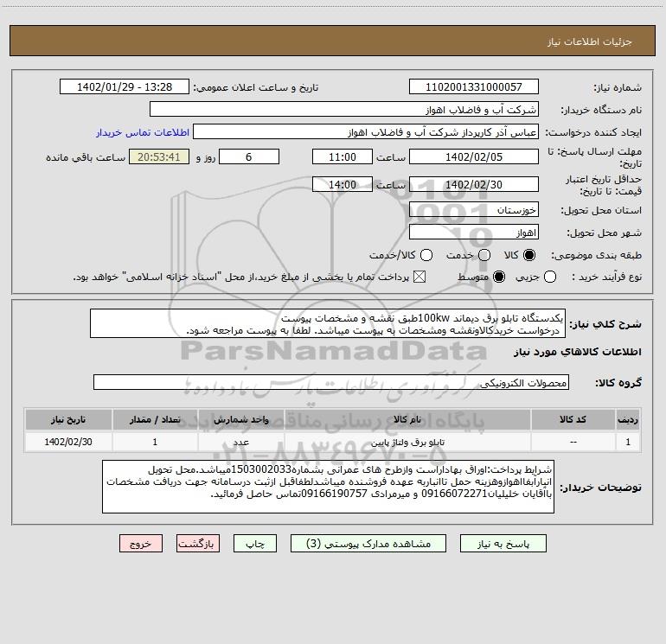Click the buyer name field شرکت آب و فاضلاب اهواز
The width and height of the screenshot is (666, 644).
(344, 110)
